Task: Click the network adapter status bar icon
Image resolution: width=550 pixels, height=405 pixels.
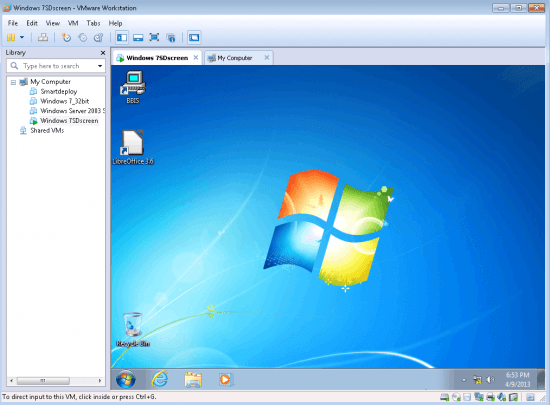Action: pos(479,397)
